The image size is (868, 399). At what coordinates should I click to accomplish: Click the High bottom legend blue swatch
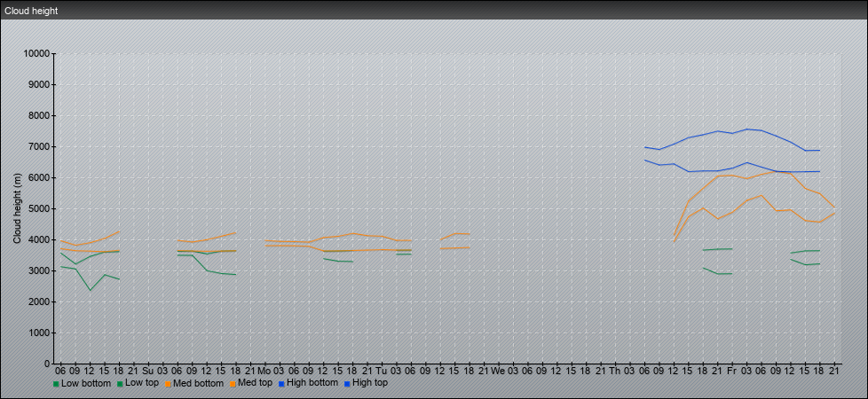click(x=281, y=384)
